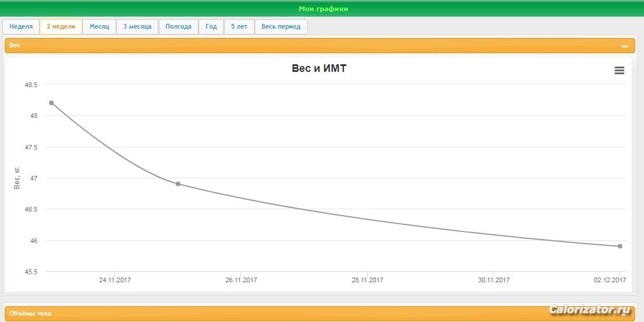This screenshot has width=644, height=322.
Task: Click the Вес, кг axis title
Action: 17,178
